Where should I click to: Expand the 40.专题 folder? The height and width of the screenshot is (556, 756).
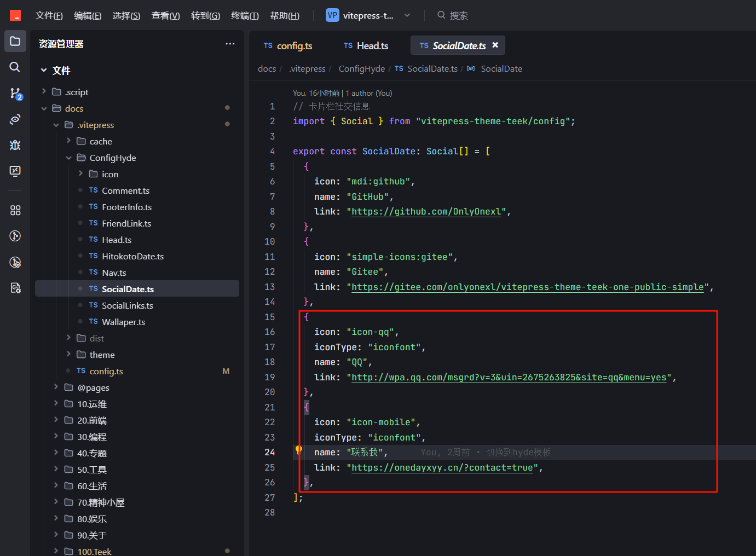point(56,453)
